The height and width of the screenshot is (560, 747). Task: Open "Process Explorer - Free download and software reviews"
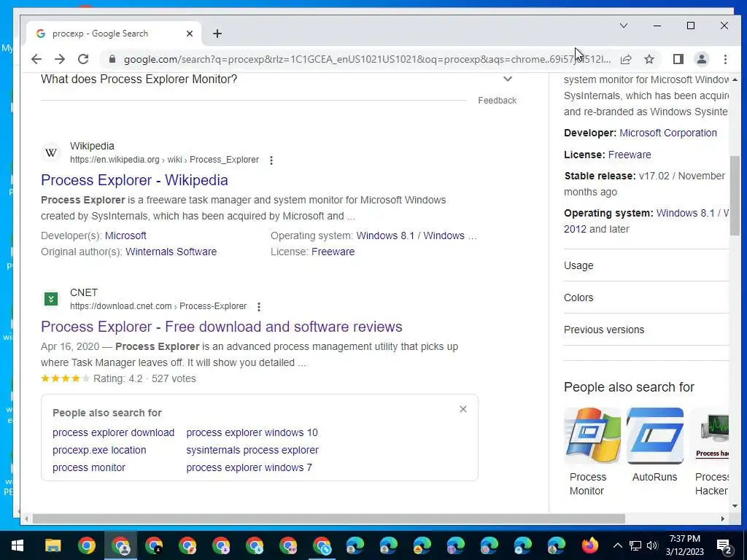(222, 327)
